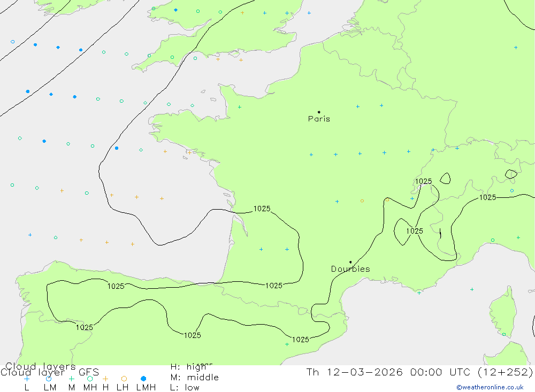Click the blue cross legend symbol above L
535x392 pixels.
point(27,378)
